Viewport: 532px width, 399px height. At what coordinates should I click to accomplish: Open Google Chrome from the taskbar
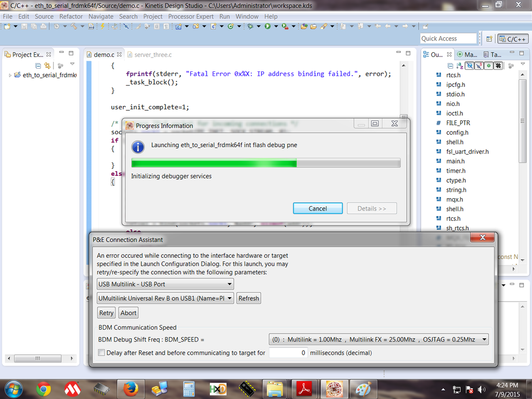44,389
